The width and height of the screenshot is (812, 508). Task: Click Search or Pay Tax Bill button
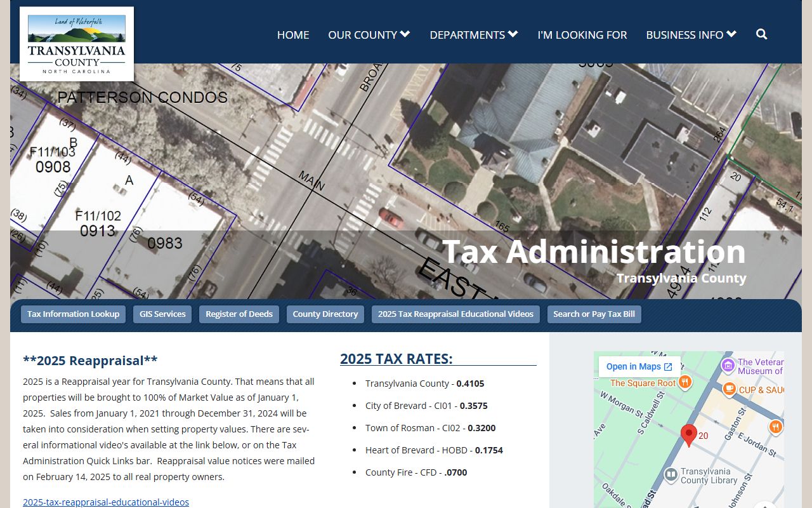click(x=594, y=314)
